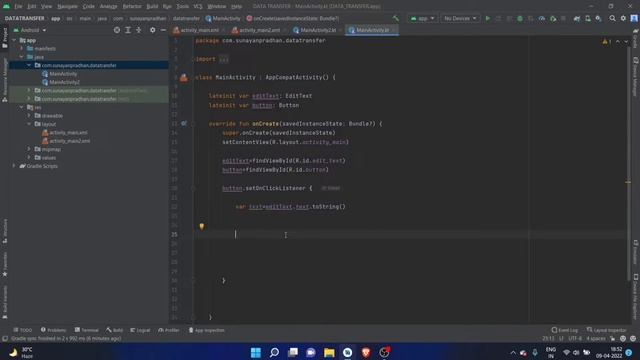Expand the manifests folder
The image size is (640, 360).
(22, 49)
